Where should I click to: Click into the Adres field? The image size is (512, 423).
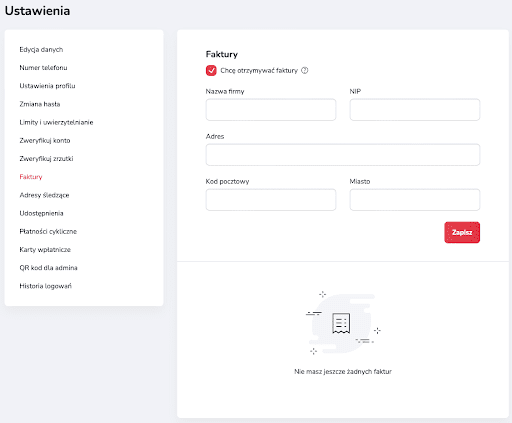(x=343, y=155)
